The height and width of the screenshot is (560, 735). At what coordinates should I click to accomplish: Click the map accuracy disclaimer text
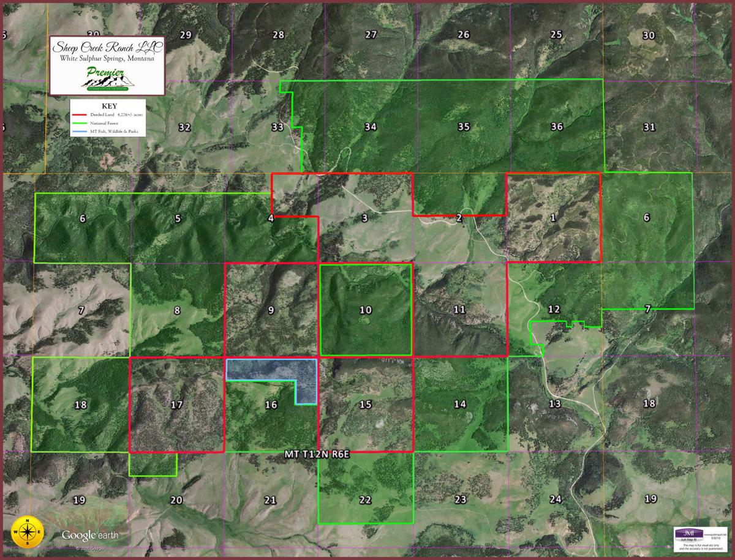tap(702, 545)
